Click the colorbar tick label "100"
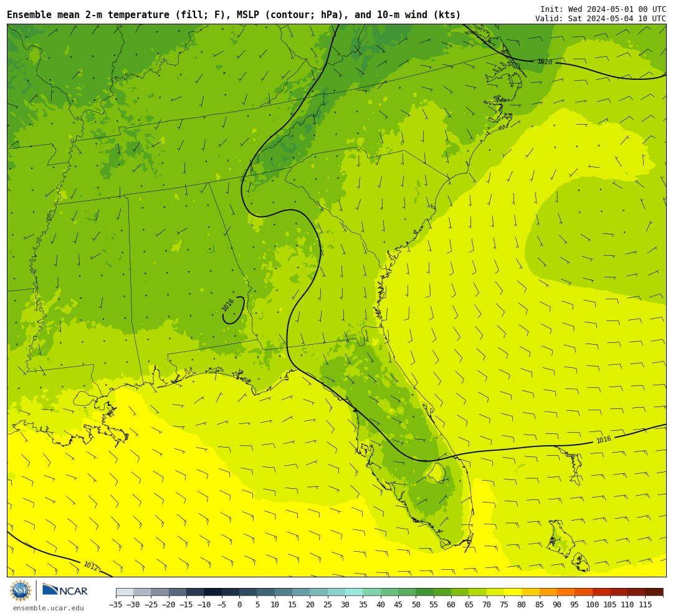The height and width of the screenshot is (616, 673). point(593,605)
